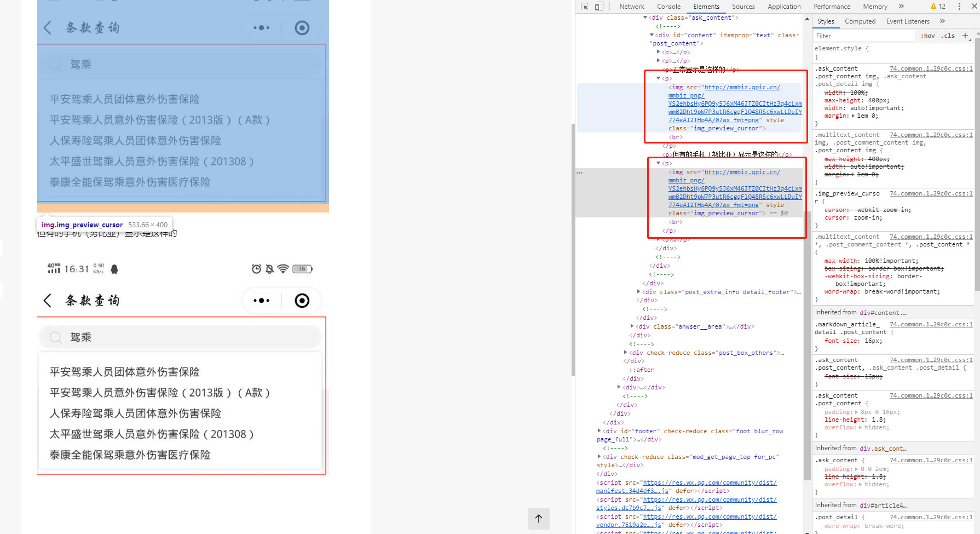
Task: Open the Memory tab
Action: click(x=875, y=7)
